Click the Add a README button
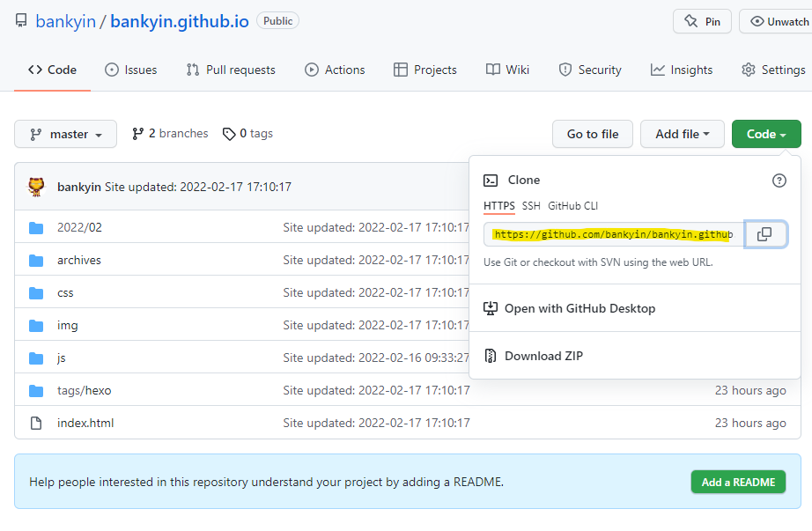812x531 pixels. point(738,482)
